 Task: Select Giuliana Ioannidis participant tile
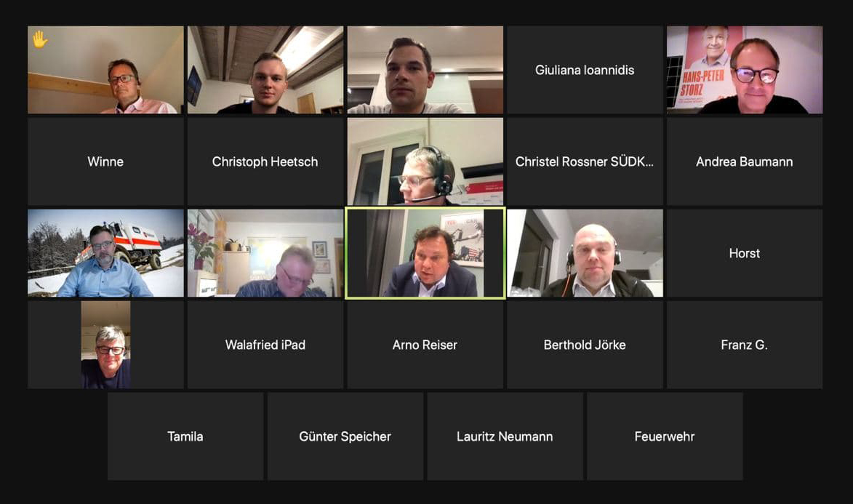[x=585, y=70]
